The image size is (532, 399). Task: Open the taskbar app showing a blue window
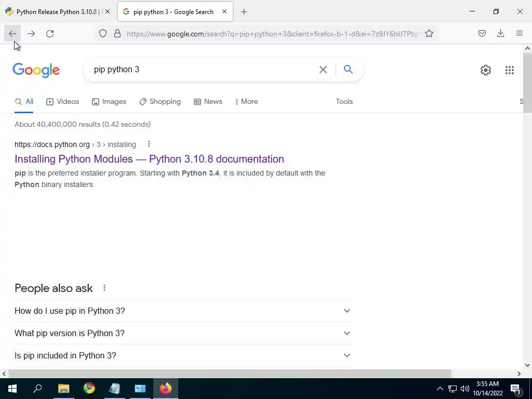pyautogui.click(x=140, y=389)
